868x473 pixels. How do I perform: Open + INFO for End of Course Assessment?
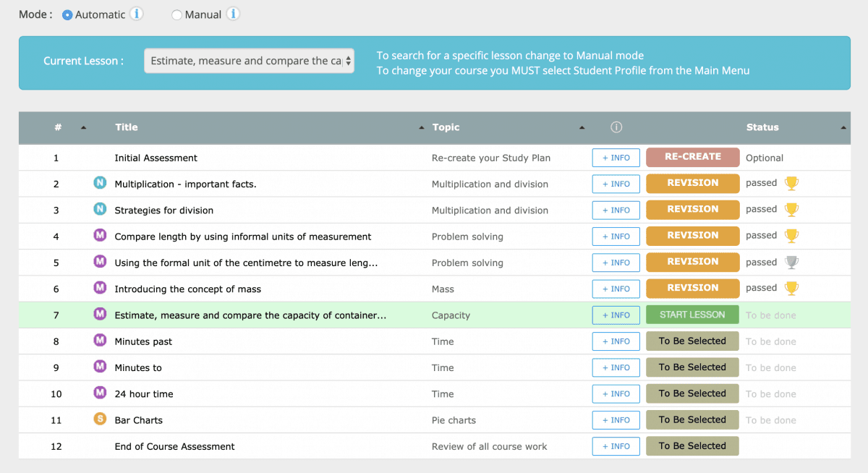(x=616, y=446)
